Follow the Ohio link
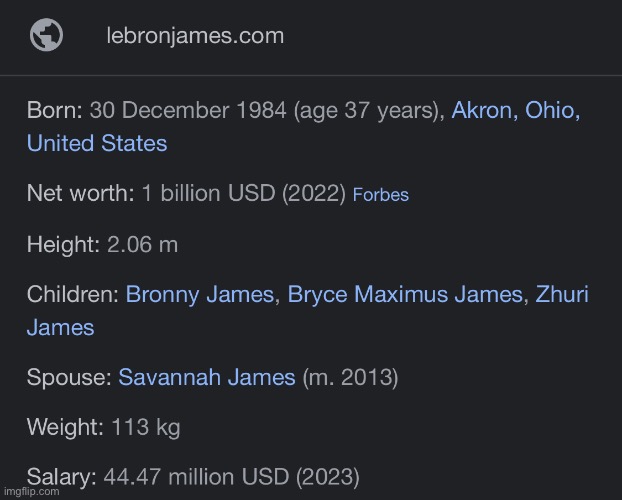The width and height of the screenshot is (622, 500). coord(551,110)
